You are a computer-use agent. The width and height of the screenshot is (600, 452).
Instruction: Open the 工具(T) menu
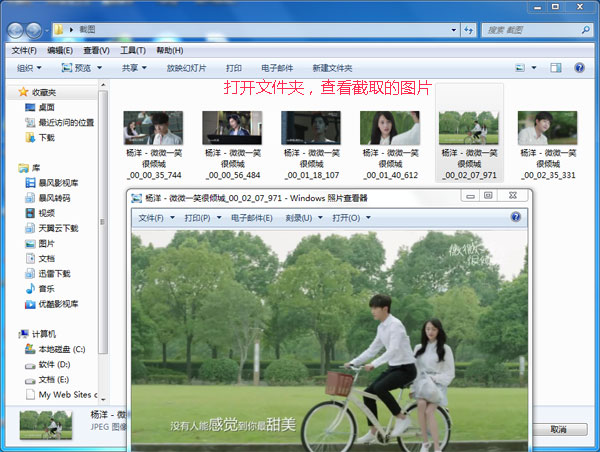[133, 51]
